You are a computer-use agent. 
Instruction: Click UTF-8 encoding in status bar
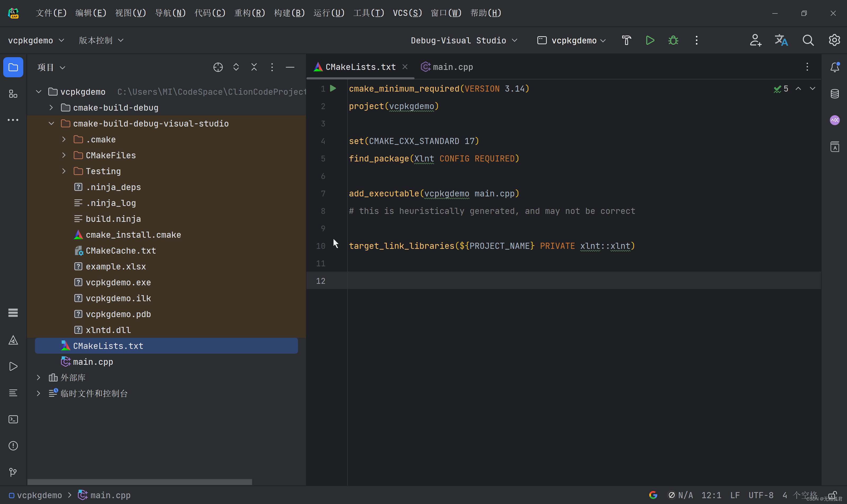[761, 495]
